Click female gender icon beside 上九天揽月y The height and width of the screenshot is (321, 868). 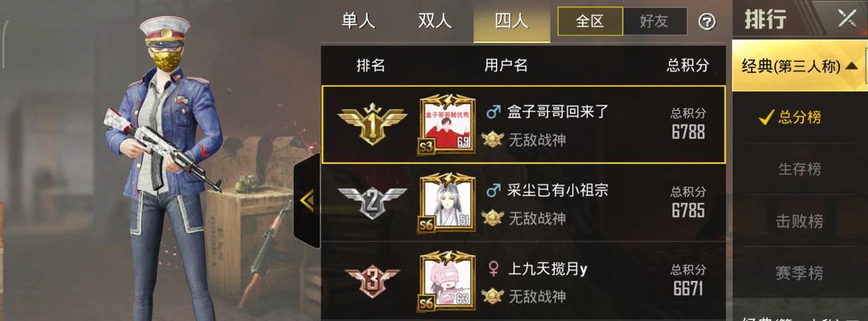493,270
